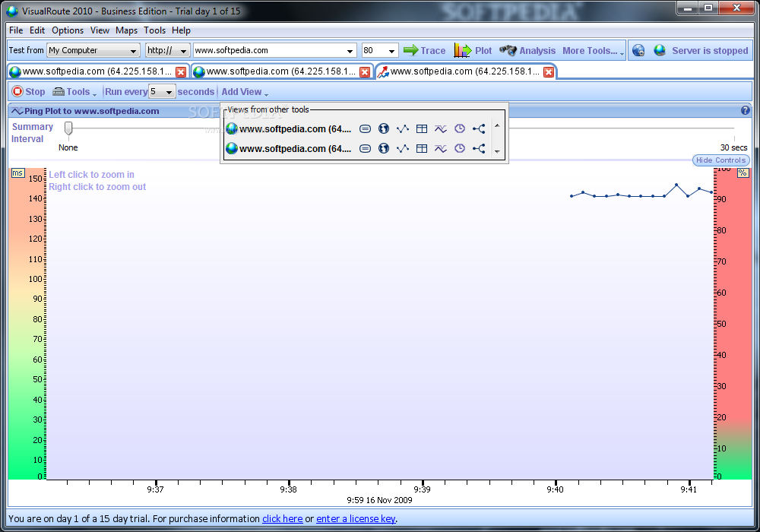Open the File menu
This screenshot has width=760, height=532.
pyautogui.click(x=16, y=30)
